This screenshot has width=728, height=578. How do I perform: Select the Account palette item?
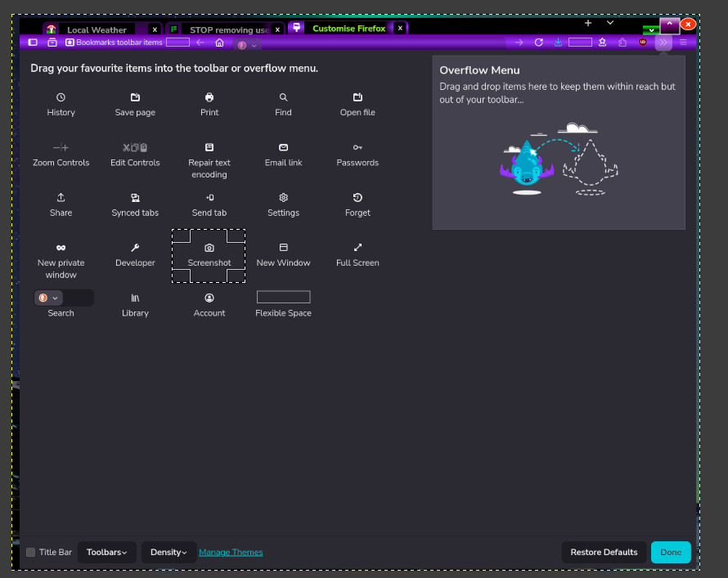(209, 305)
